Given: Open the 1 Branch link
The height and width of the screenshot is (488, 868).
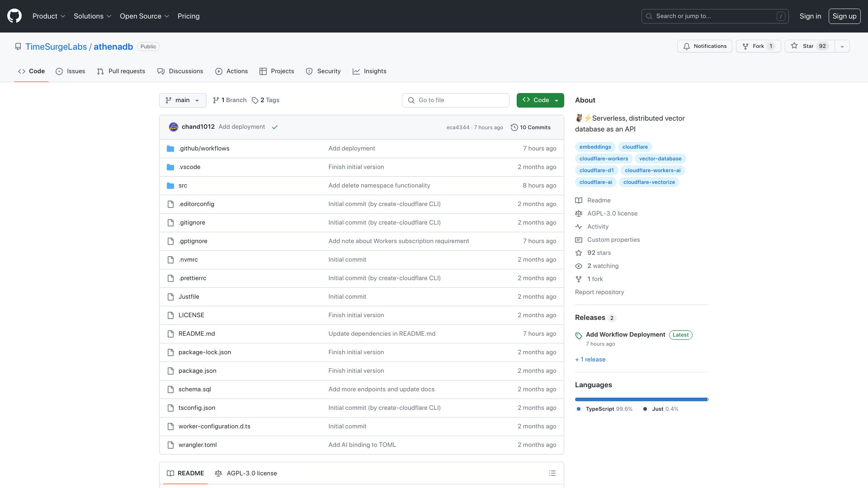Looking at the screenshot, I should coord(230,100).
